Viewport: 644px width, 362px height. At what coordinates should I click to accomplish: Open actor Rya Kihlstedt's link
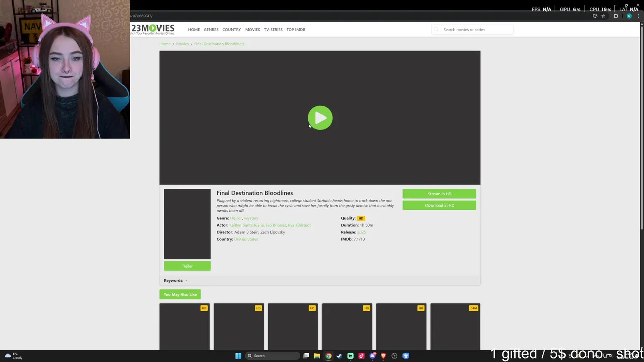coord(299,225)
